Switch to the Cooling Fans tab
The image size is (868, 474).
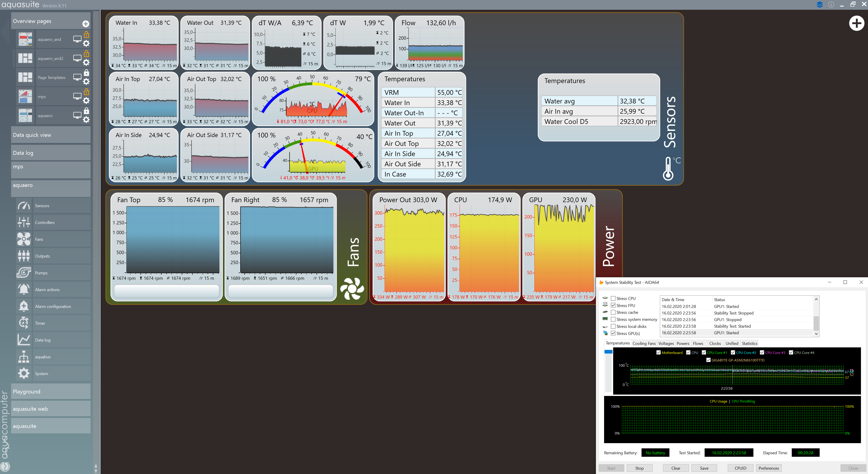(644, 343)
